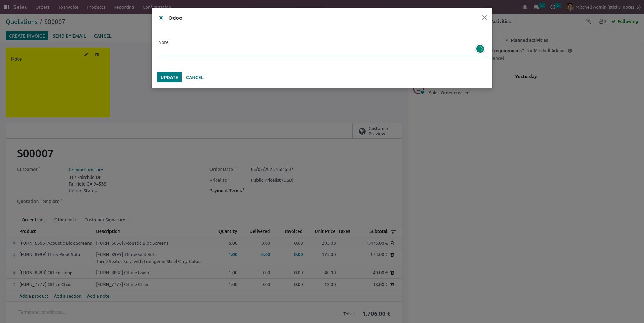Screen dimensions: 644x323
Task: Click into the Note text input field
Action: click(x=314, y=42)
